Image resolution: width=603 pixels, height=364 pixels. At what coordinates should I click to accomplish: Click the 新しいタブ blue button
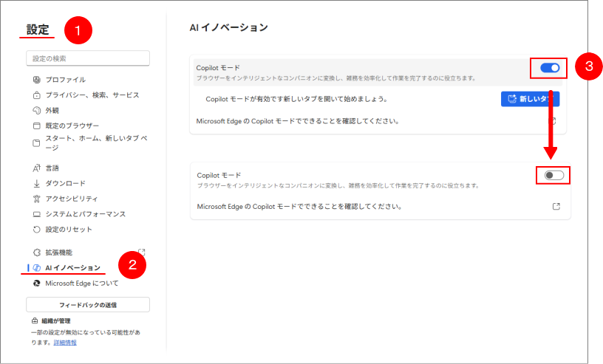pyautogui.click(x=530, y=99)
